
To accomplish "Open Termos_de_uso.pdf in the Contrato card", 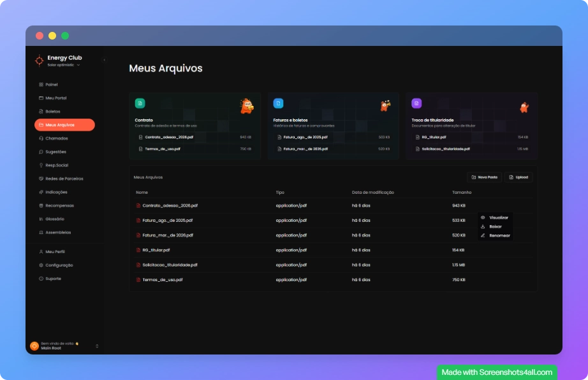I will coord(163,149).
